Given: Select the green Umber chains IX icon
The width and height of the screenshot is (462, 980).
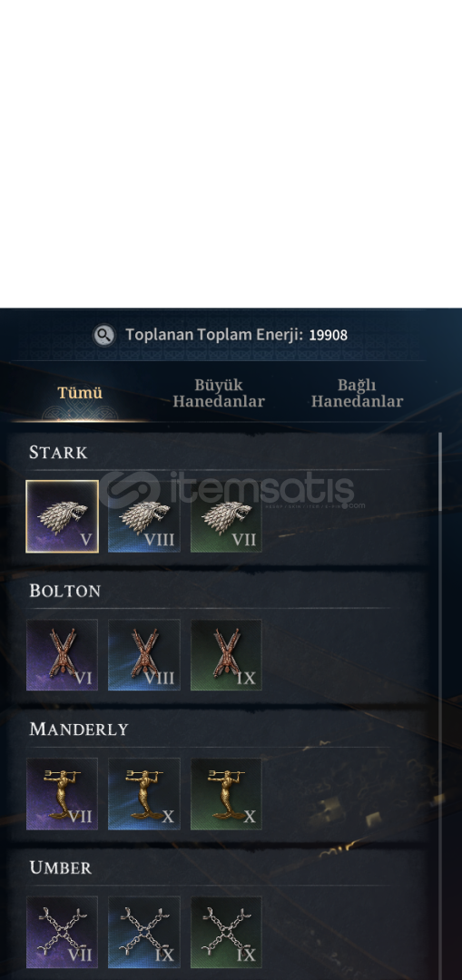Looking at the screenshot, I should 226,933.
